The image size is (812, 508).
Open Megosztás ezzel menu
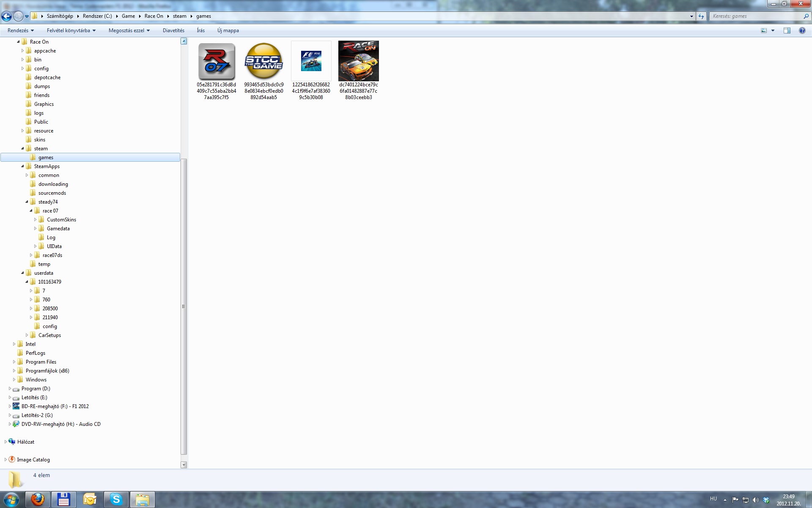coord(129,30)
